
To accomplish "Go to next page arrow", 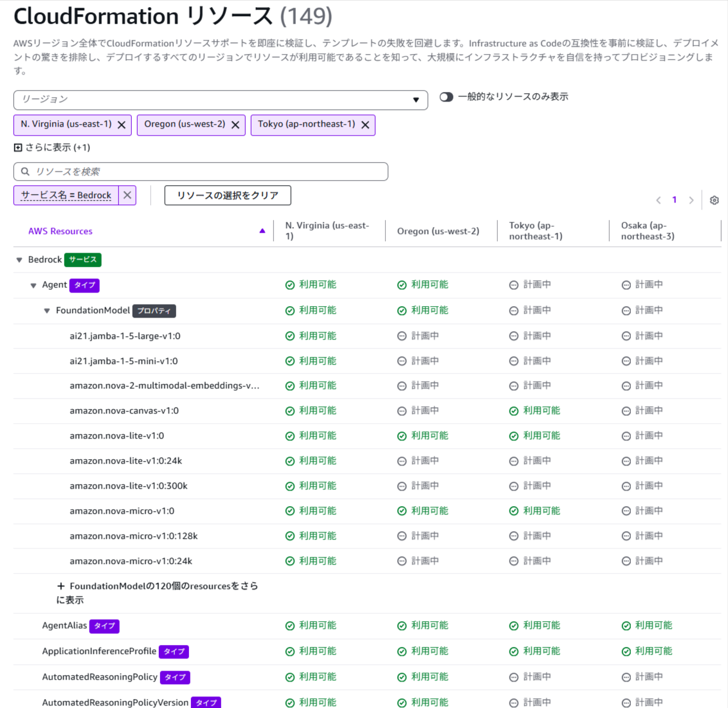I will click(691, 200).
